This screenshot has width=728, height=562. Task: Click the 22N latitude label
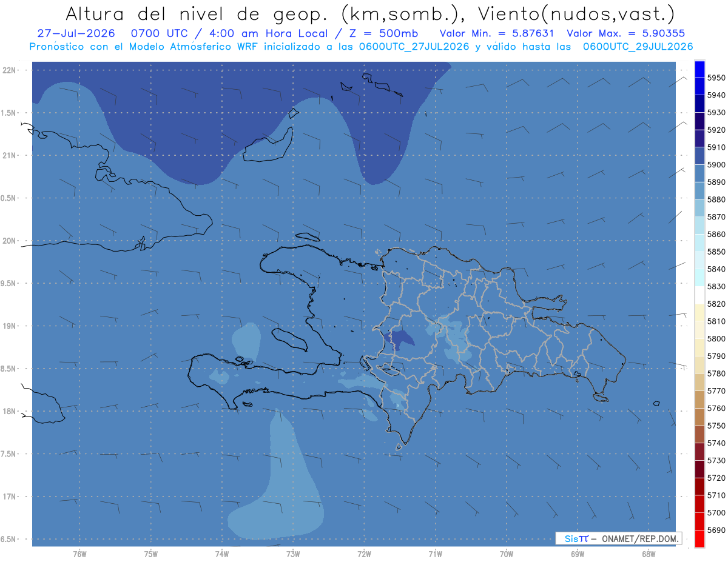tap(9, 70)
